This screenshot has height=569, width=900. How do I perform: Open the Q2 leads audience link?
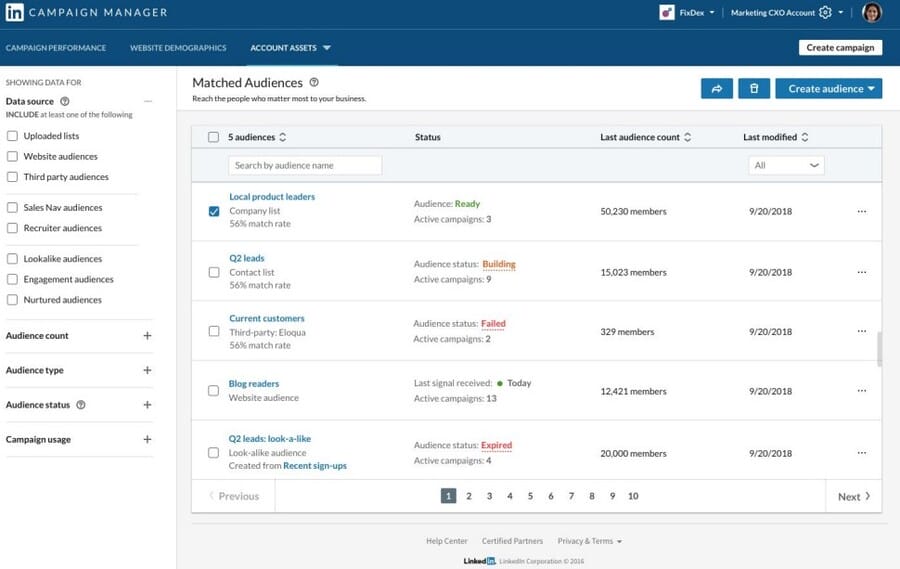[246, 258]
